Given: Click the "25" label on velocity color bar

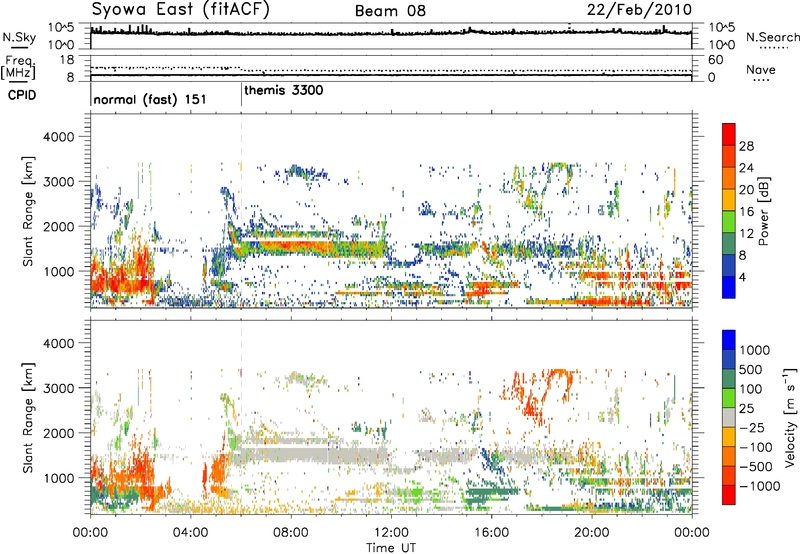Looking at the screenshot, I should [747, 408].
